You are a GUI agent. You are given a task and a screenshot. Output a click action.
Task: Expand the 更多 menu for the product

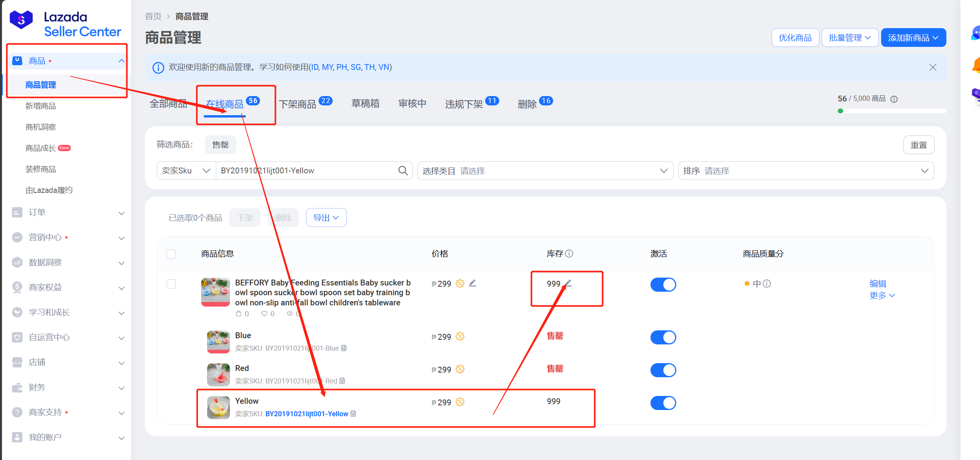click(882, 295)
